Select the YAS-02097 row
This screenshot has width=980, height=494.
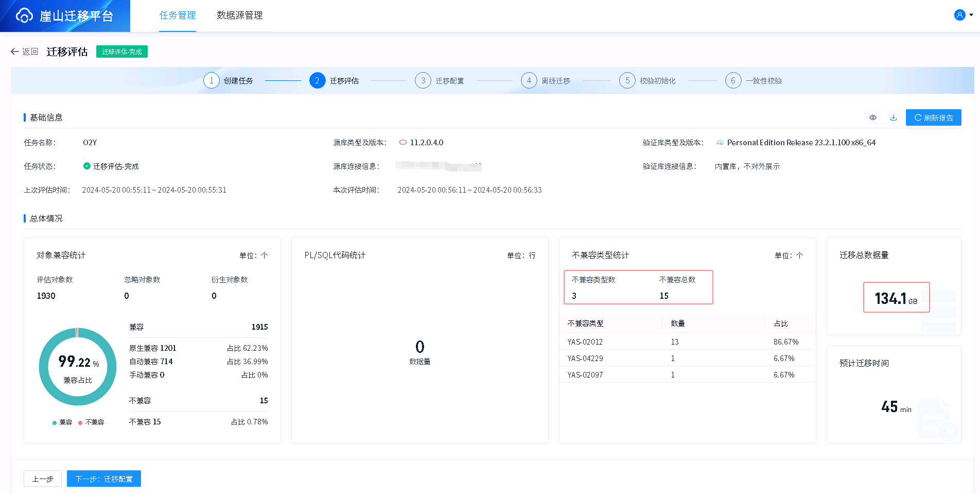coord(687,374)
